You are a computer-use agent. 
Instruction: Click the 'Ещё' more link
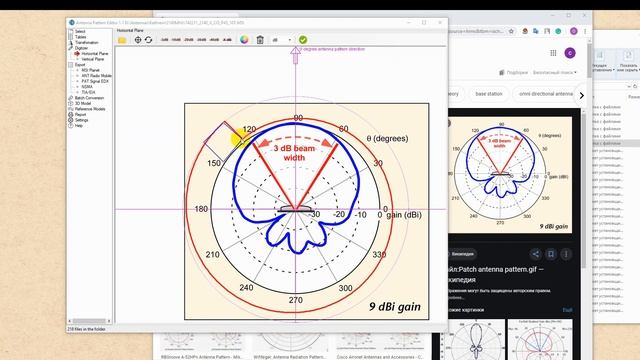(567, 310)
